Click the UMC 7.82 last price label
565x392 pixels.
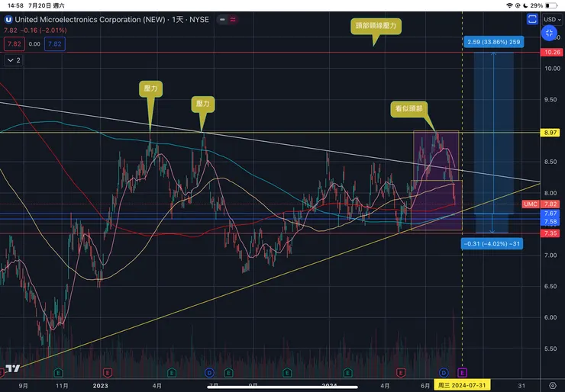(x=541, y=204)
